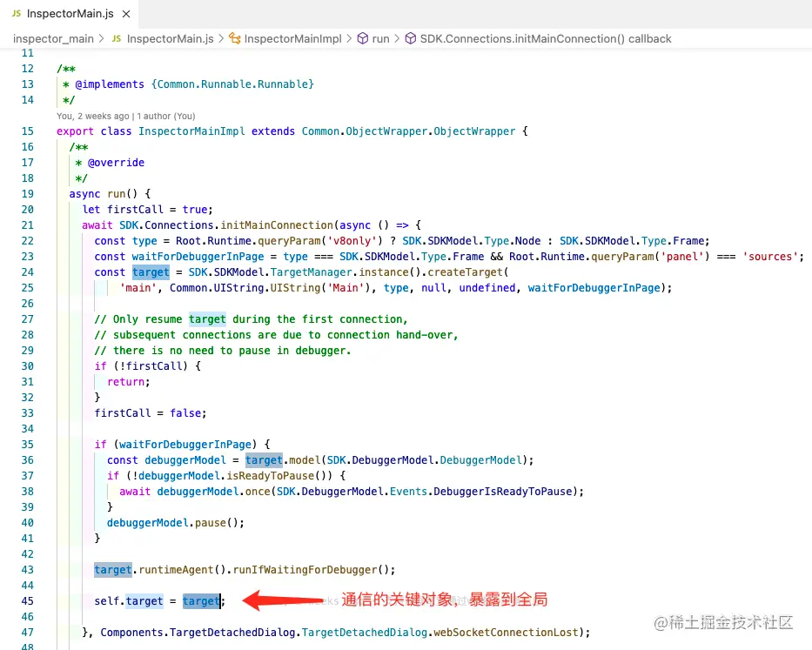This screenshot has width=812, height=650.
Task: Click JS icon in breadcrumb bar
Action: 117,39
